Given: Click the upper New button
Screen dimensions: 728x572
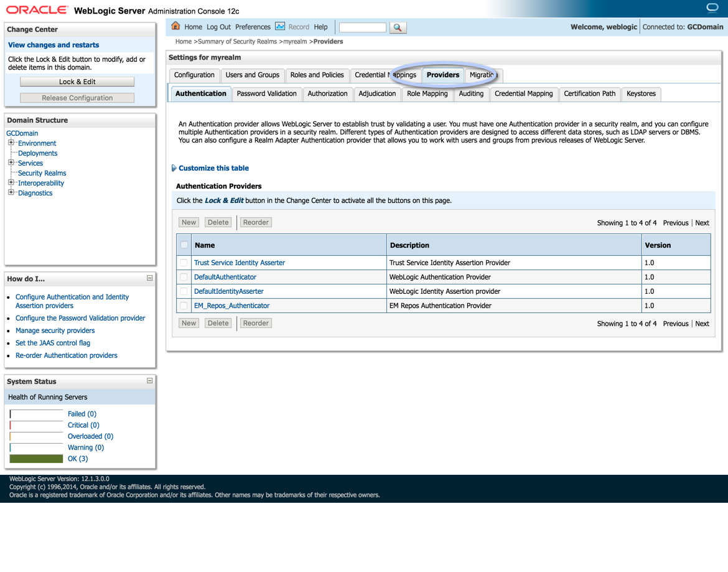Looking at the screenshot, I should click(189, 222).
